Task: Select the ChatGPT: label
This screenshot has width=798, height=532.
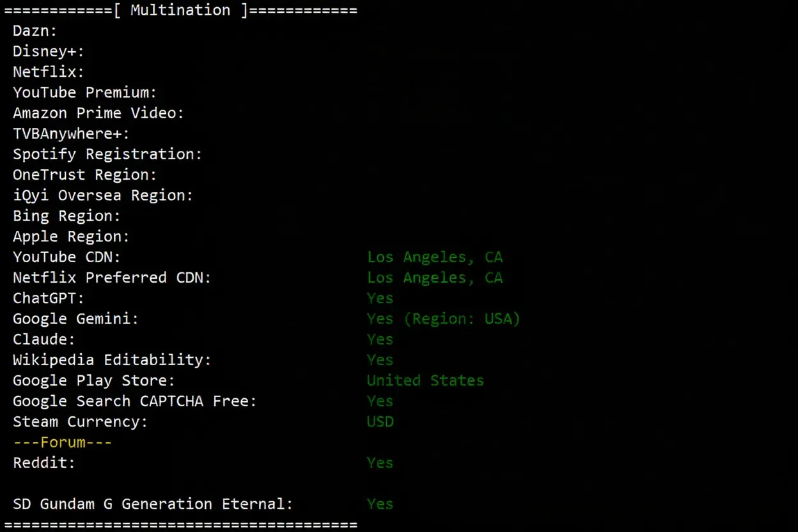Action: tap(49, 298)
